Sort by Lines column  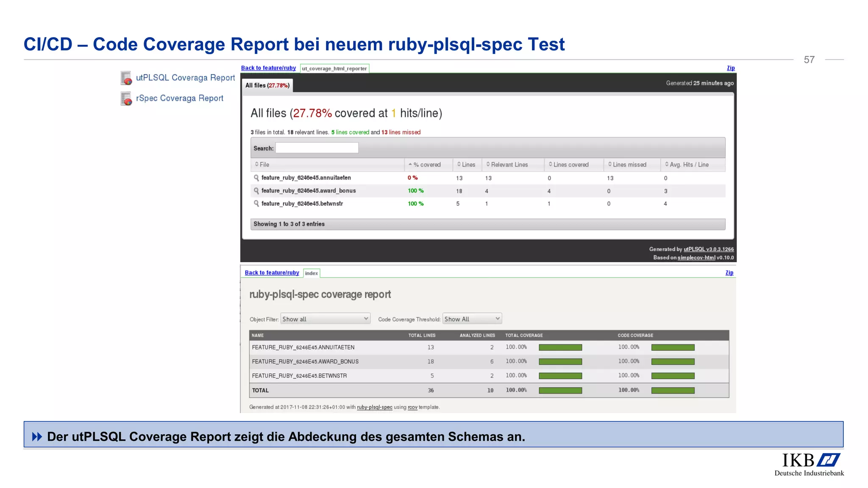click(467, 165)
